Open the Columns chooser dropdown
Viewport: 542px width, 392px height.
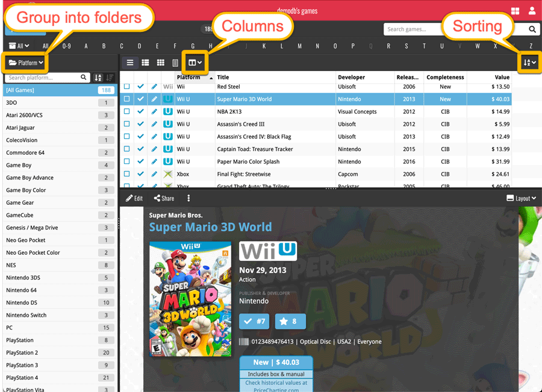pyautogui.click(x=195, y=63)
